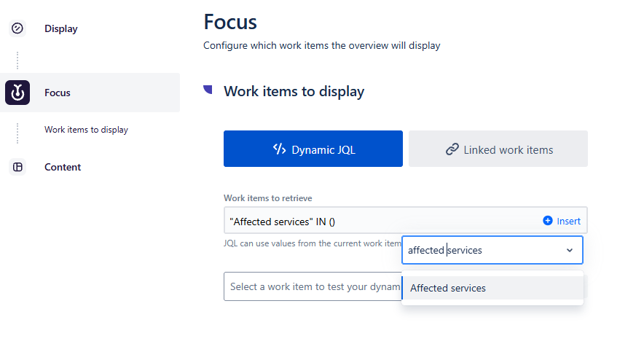Collapse the field search dropdown chevron
Image resolution: width=644 pixels, height=352 pixels.
click(x=569, y=250)
